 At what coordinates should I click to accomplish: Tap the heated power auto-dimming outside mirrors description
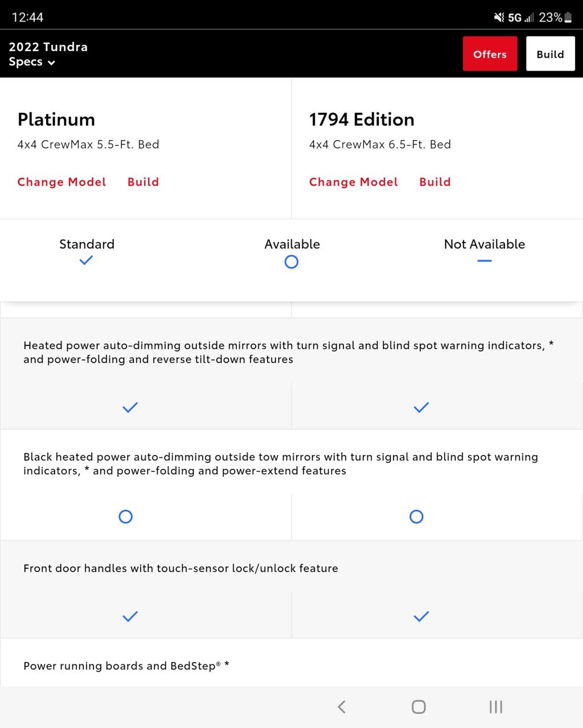289,352
